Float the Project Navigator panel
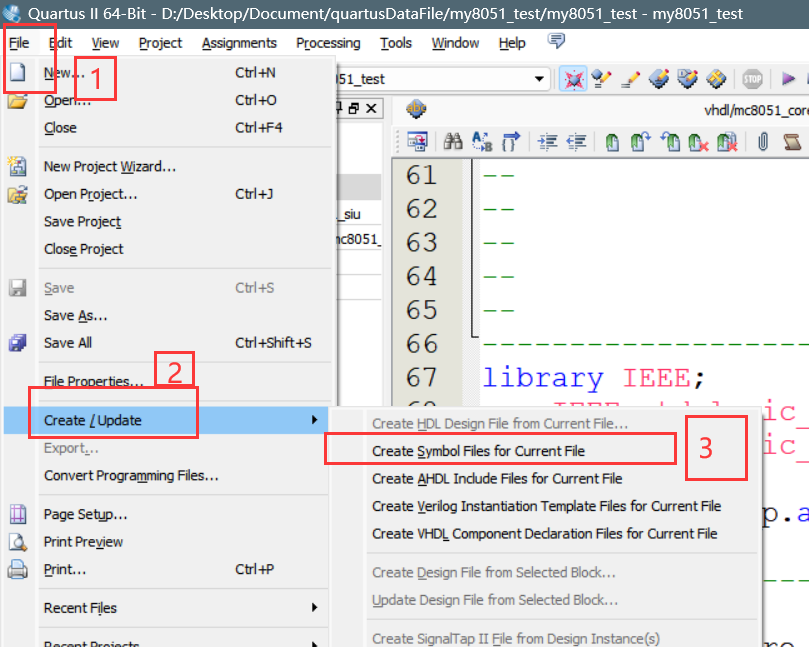 (x=354, y=108)
